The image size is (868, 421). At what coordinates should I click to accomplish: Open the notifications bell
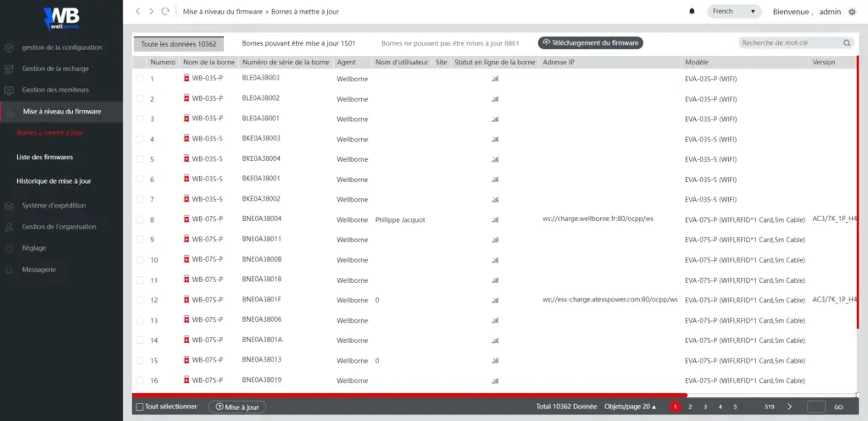[x=692, y=12]
